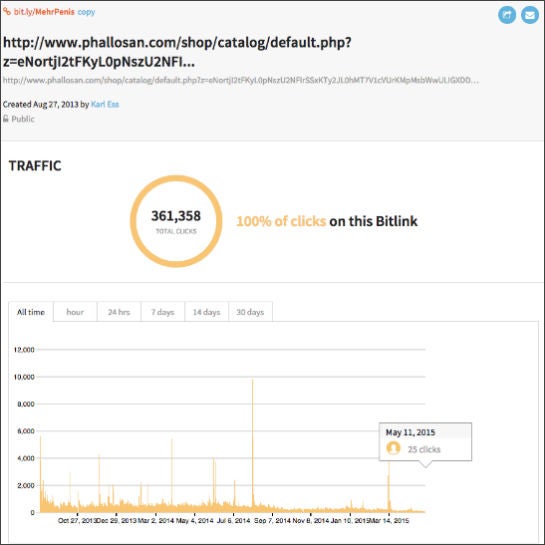Click the tallest spike in the traffic chart
Image resolution: width=545 pixels, height=545 pixels.
coord(253,445)
